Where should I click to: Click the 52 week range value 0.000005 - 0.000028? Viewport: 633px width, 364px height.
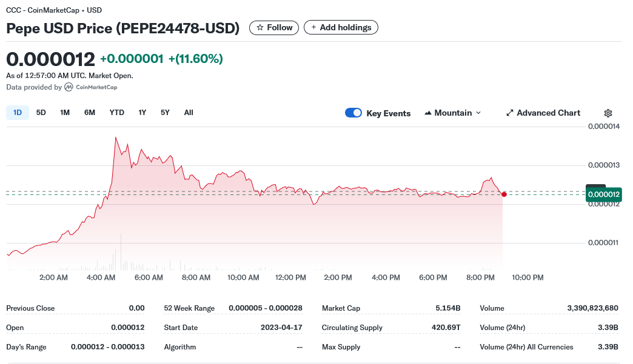[265, 308]
